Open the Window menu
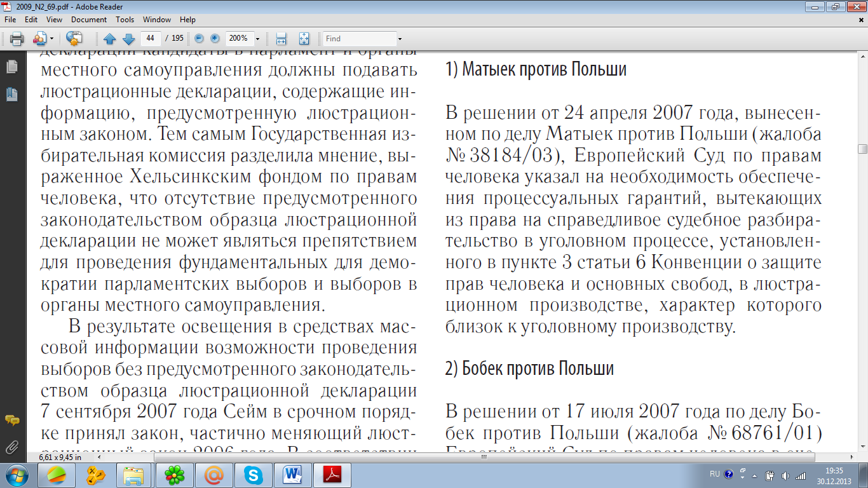Image resolution: width=868 pixels, height=488 pixels. point(157,20)
